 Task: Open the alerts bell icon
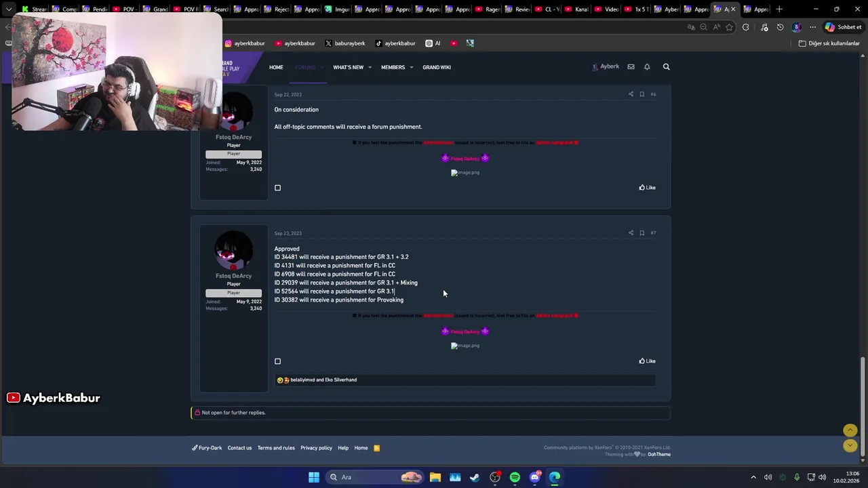pyautogui.click(x=647, y=67)
